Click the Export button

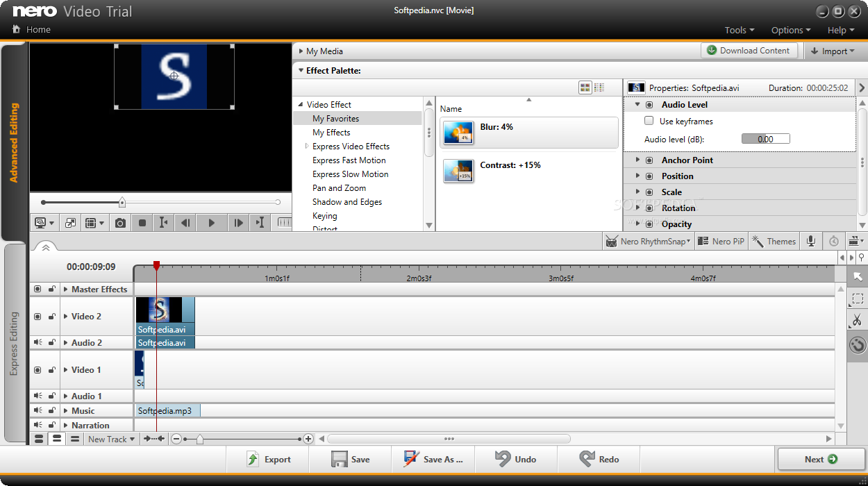coord(268,459)
